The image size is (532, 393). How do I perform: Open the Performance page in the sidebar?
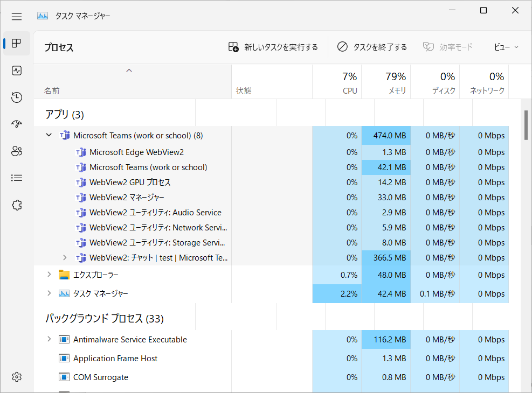pyautogui.click(x=17, y=71)
